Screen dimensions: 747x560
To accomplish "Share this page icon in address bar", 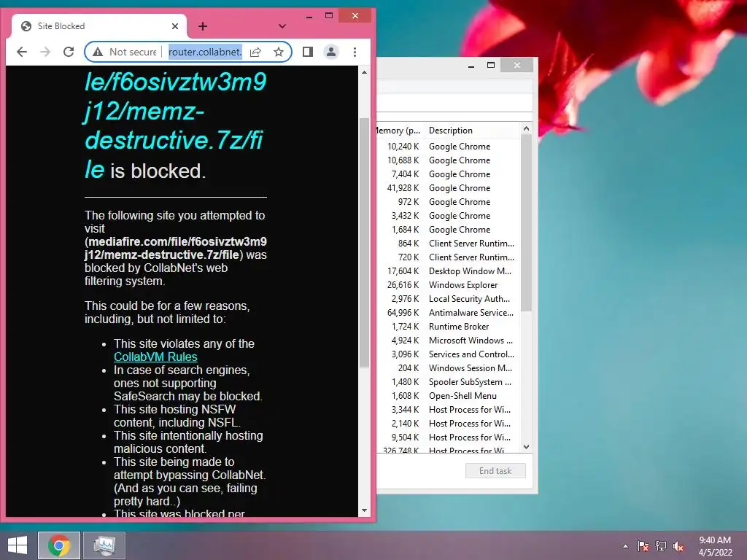I will [255, 52].
